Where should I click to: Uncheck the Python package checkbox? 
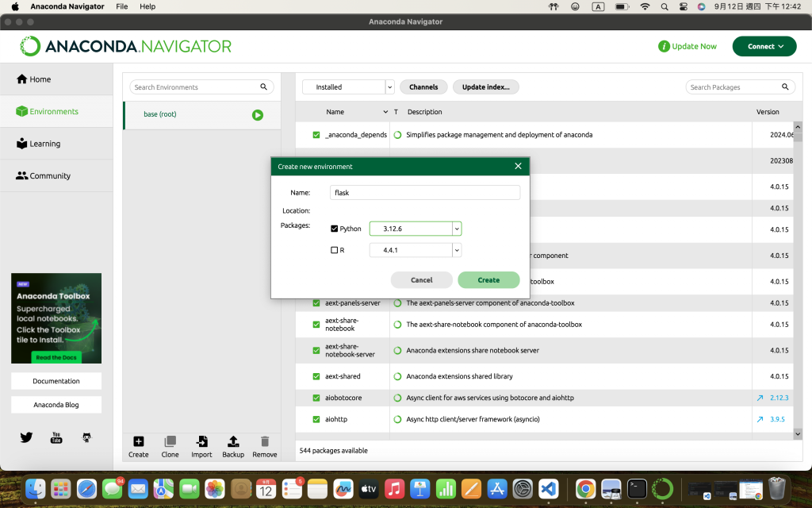(334, 229)
